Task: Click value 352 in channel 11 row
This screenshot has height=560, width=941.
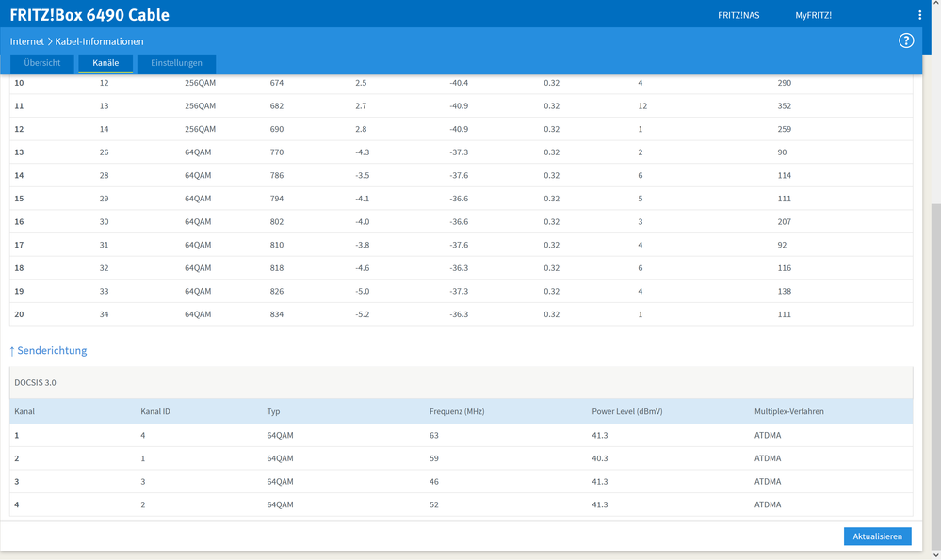Action: tap(784, 106)
